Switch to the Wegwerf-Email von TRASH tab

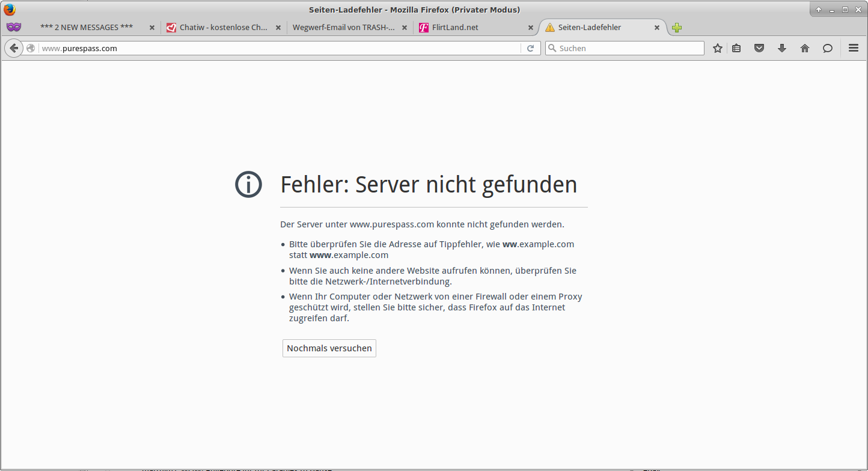350,28
